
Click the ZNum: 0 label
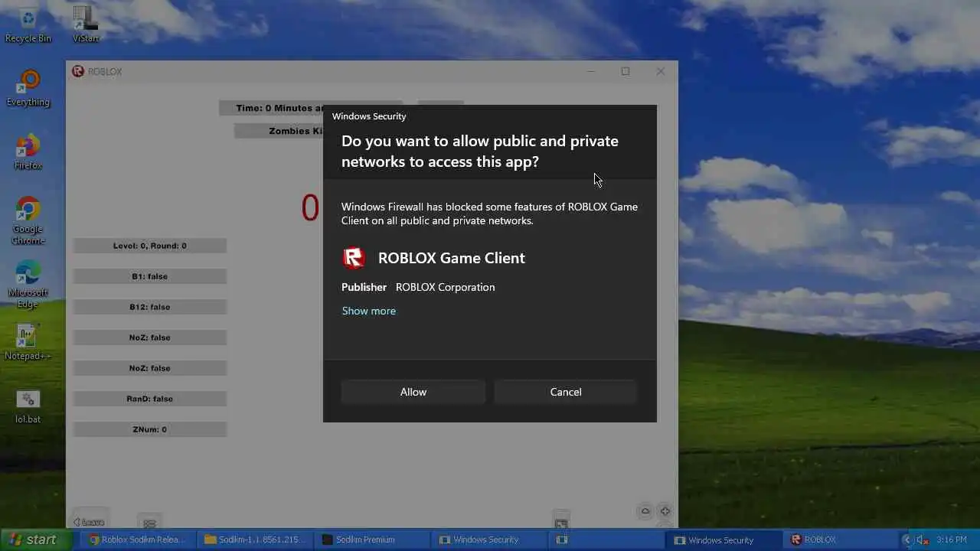pos(150,429)
